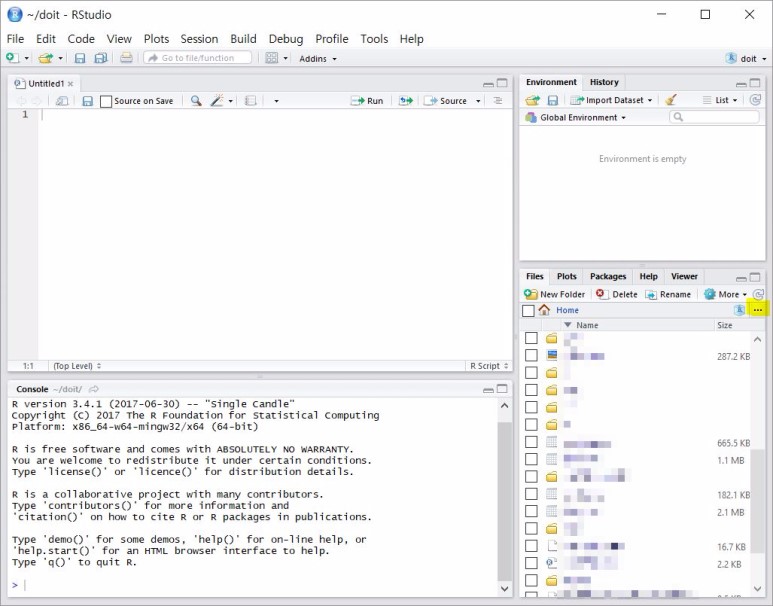Viewport: 773px width, 606px height.
Task: Click the Home house icon in Files path
Action: pyautogui.click(x=544, y=310)
